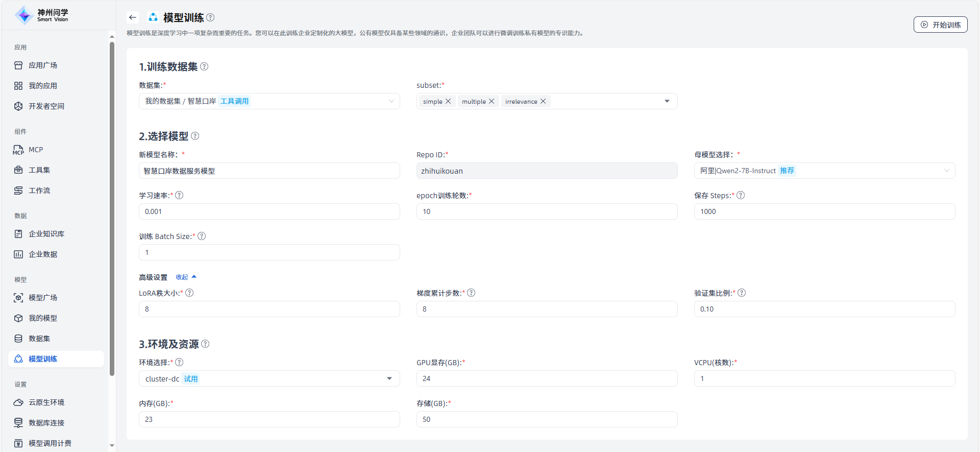The image size is (980, 452).
Task: Open the 数据集 dropdown selector
Action: [x=269, y=101]
